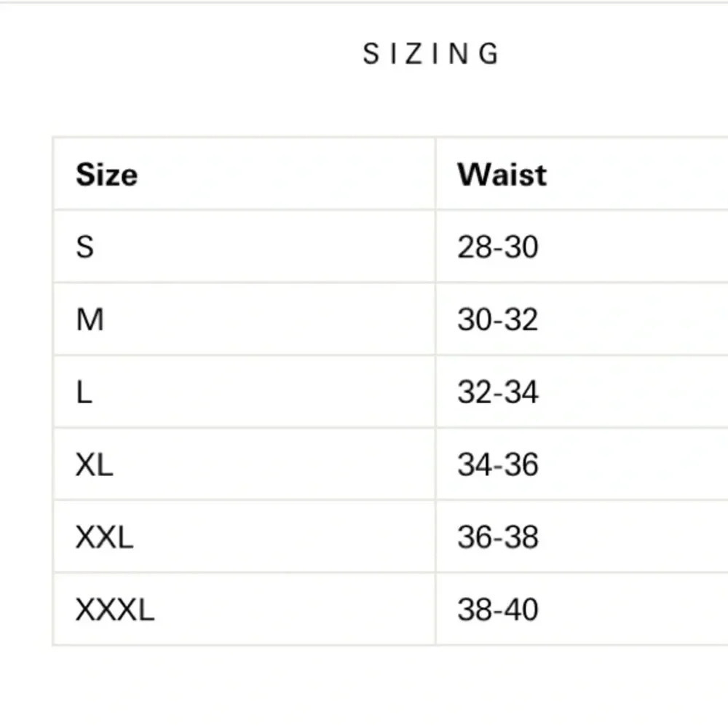Click the Waist column header

click(x=502, y=175)
